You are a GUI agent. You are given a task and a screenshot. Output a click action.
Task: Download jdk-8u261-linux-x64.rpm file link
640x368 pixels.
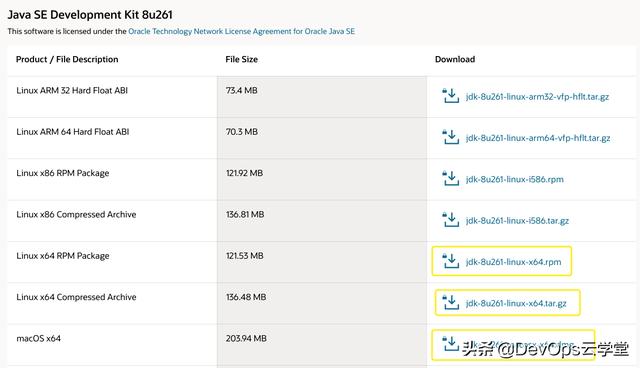(x=513, y=262)
